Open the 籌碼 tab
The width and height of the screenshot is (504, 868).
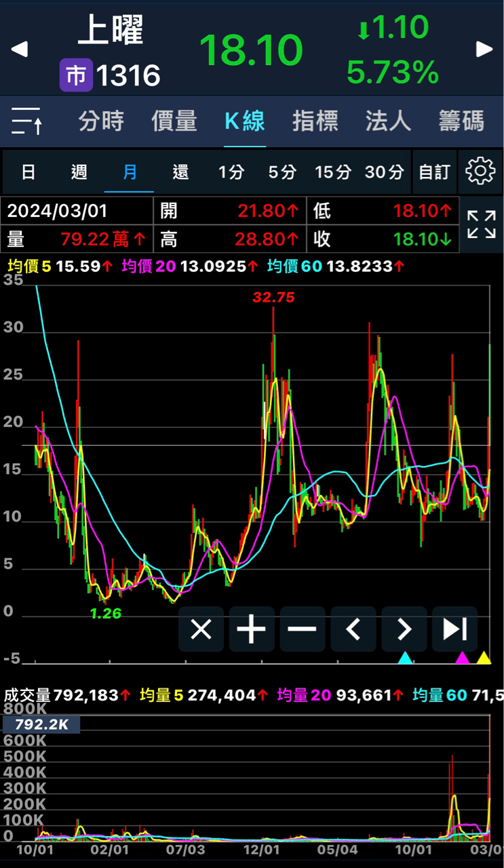tap(461, 121)
